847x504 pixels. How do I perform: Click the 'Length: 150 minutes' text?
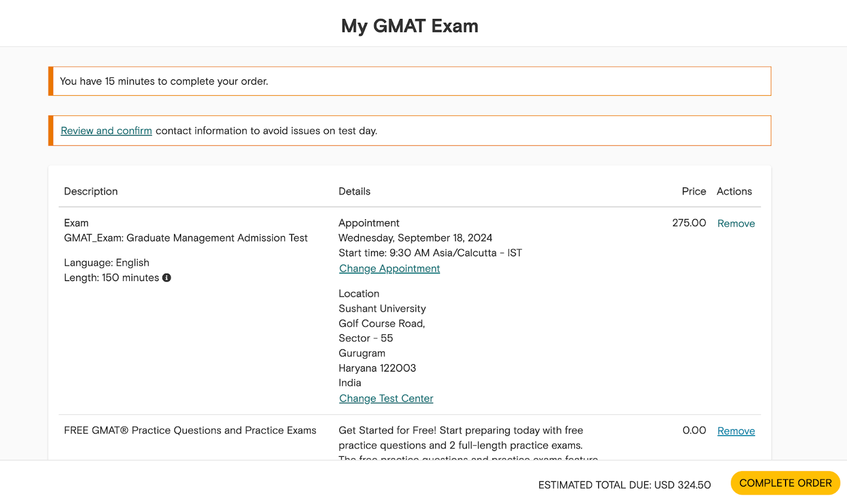coord(112,278)
